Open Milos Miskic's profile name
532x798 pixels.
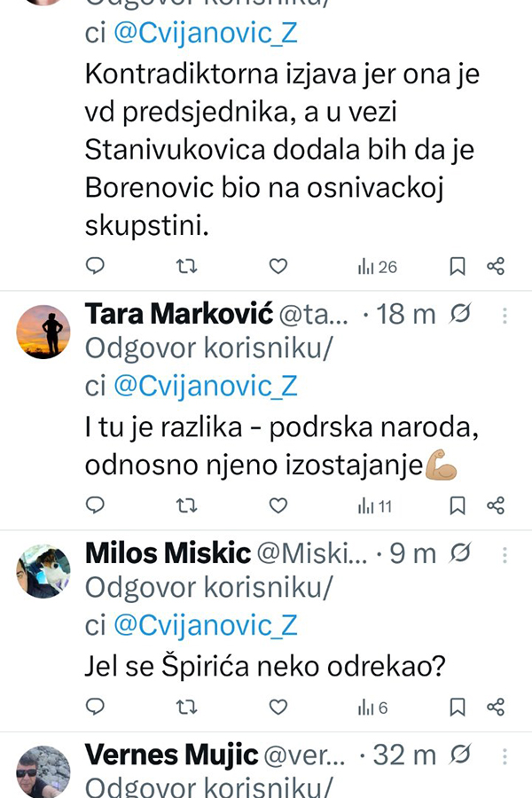168,554
